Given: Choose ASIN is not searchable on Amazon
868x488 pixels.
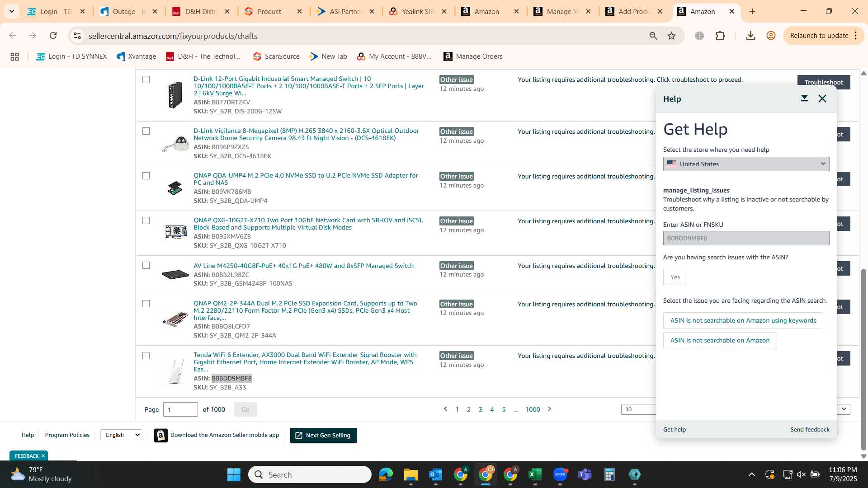Looking at the screenshot, I should tap(720, 340).
